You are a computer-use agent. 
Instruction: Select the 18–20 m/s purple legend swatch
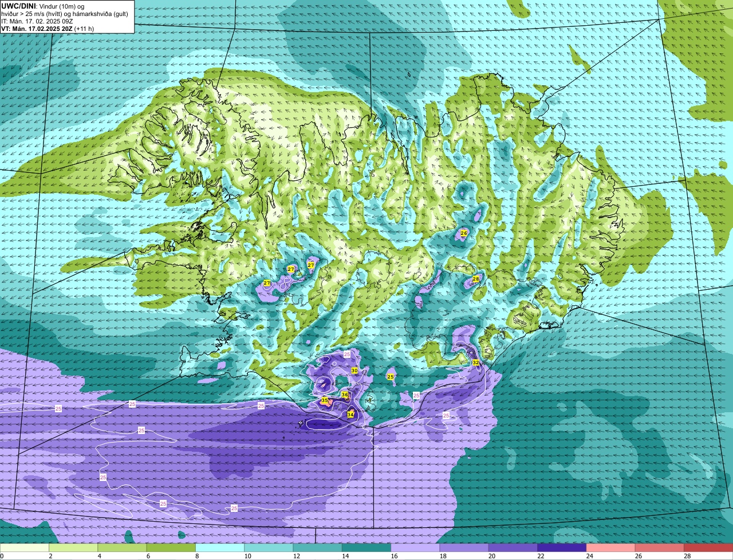click(x=464, y=547)
